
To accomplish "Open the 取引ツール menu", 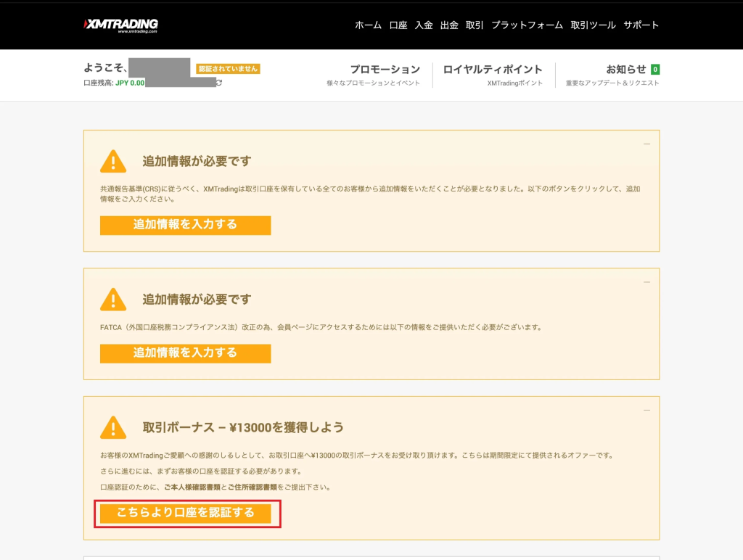I will [x=593, y=25].
